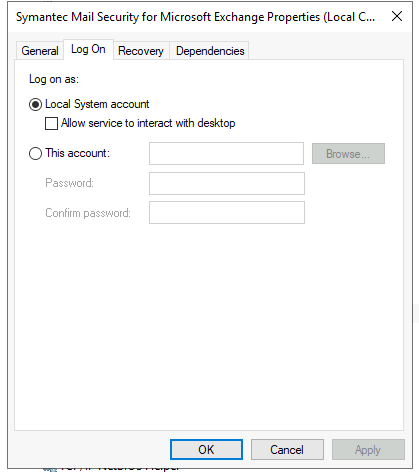Click the Apply button
The width and height of the screenshot is (419, 472).
point(368,450)
